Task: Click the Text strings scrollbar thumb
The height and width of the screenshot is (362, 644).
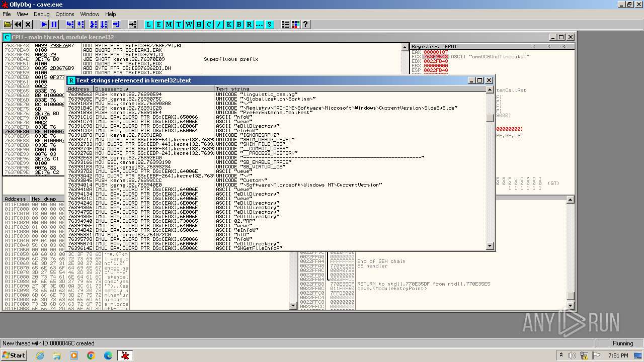Action: (x=490, y=119)
